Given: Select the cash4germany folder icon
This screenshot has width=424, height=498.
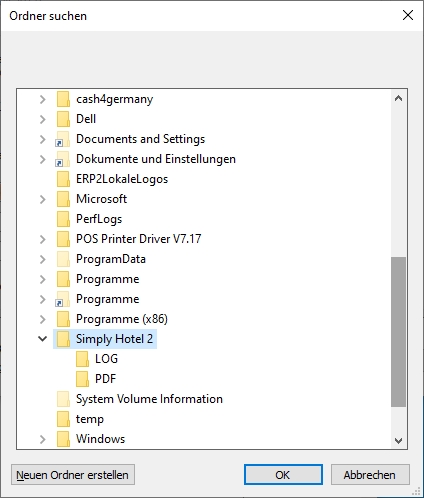Looking at the screenshot, I should [x=63, y=99].
